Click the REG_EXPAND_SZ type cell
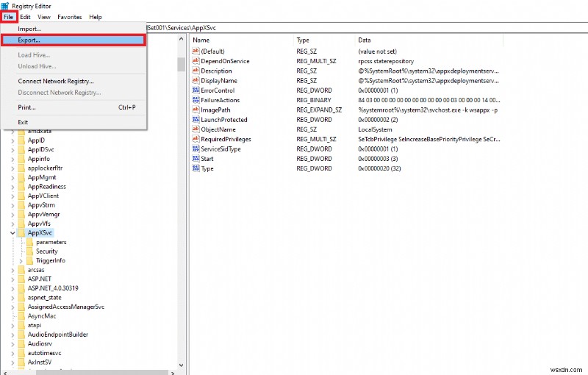 [319, 110]
